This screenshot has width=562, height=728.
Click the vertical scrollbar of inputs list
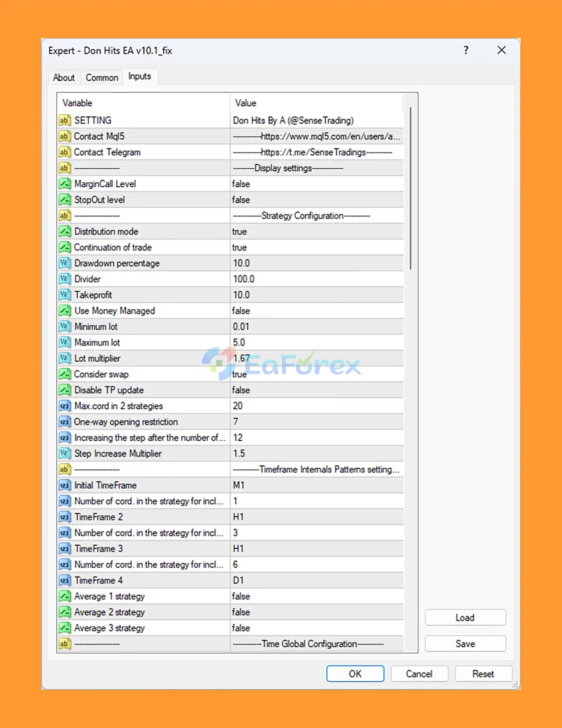click(x=411, y=188)
